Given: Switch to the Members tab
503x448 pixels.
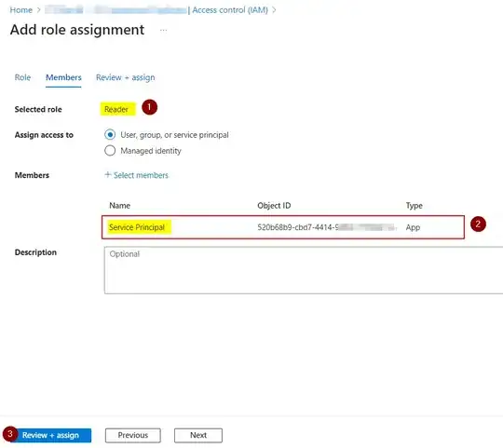Looking at the screenshot, I should 63,77.
